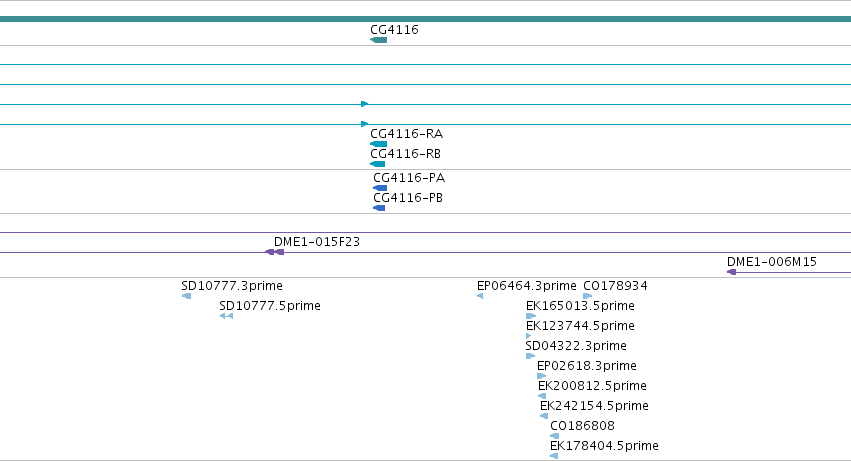Screen dimensions: 851x461
Task: Select the CG4116-PA protein glyph
Action: click(380, 188)
